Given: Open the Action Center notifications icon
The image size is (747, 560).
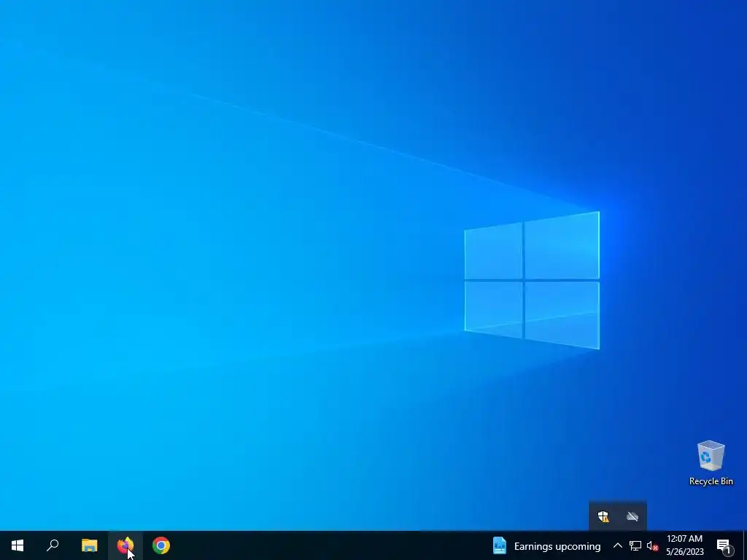Looking at the screenshot, I should (724, 545).
